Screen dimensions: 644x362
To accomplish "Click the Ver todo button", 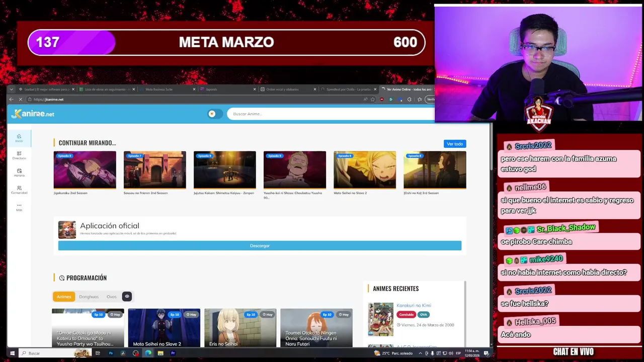I will (454, 144).
